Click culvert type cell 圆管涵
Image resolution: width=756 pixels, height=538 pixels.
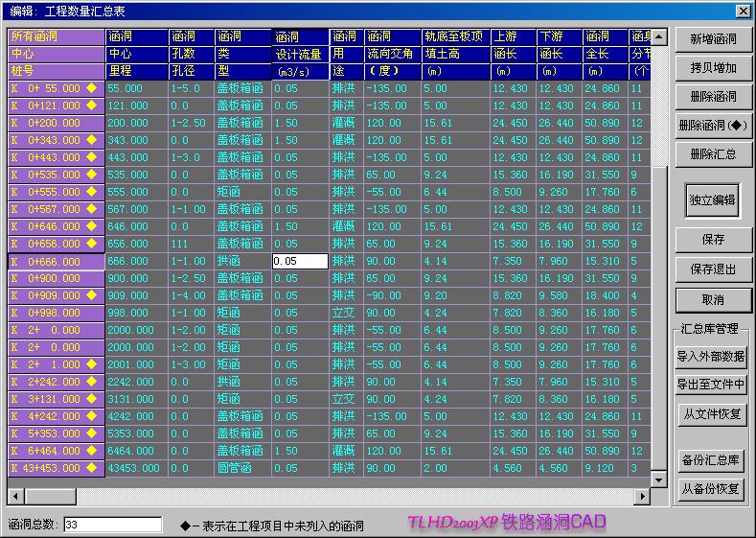pos(242,469)
